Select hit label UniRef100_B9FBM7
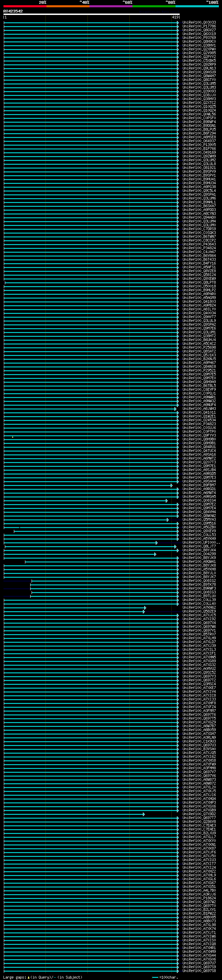 (x=199, y=485)
